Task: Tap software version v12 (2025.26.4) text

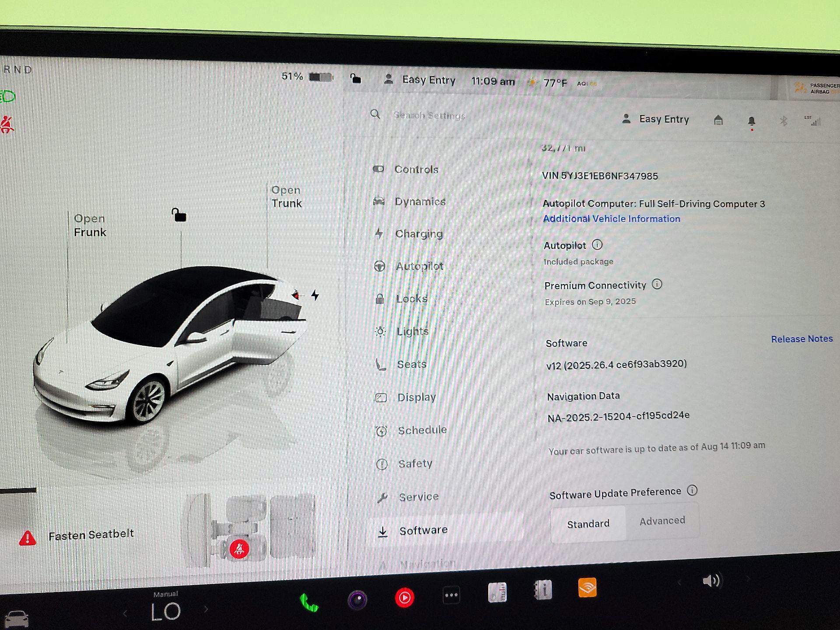Action: pyautogui.click(x=616, y=364)
